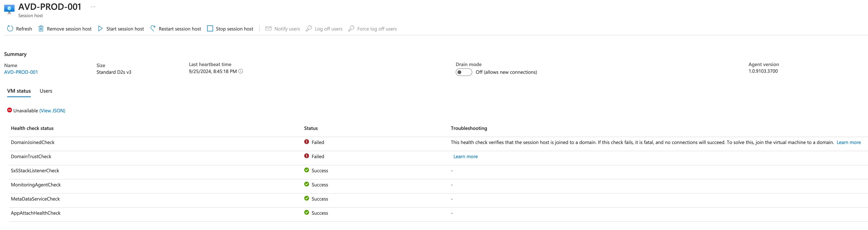Select the DomainTrustCheck row name
Screen dimensions: 868x230
[x=31, y=156]
